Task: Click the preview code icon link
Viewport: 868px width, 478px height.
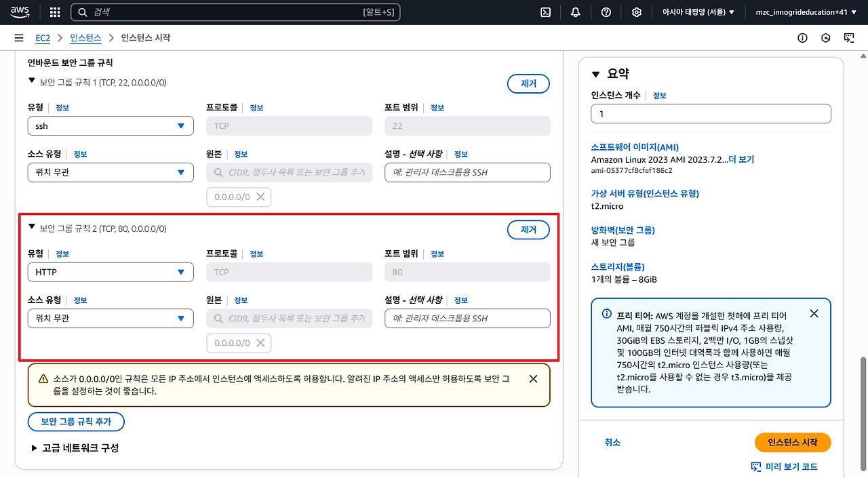Action: [757, 467]
